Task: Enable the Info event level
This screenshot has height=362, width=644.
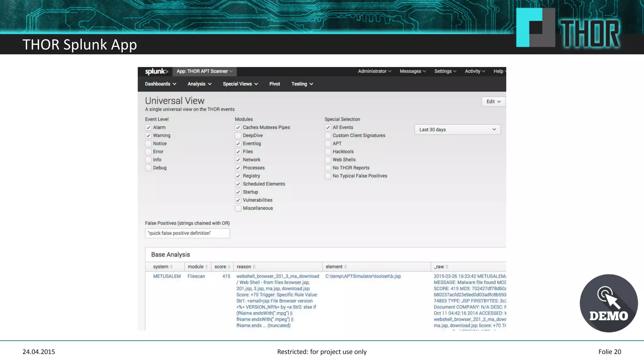Action: [x=148, y=160]
